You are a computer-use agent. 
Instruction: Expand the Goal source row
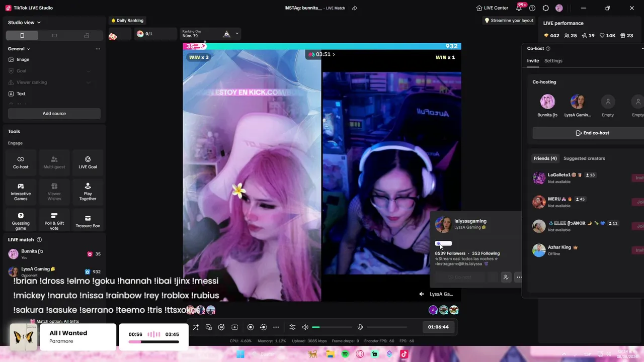[89, 71]
